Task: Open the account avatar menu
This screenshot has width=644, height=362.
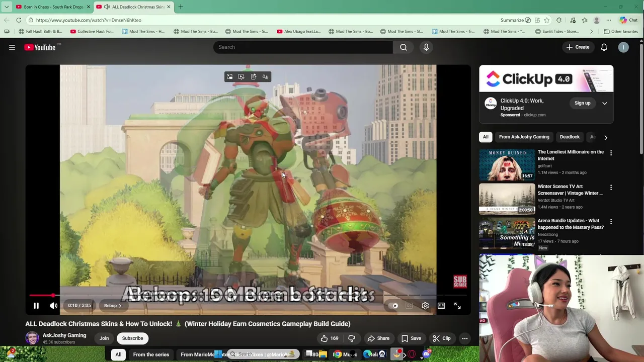Action: [623, 47]
